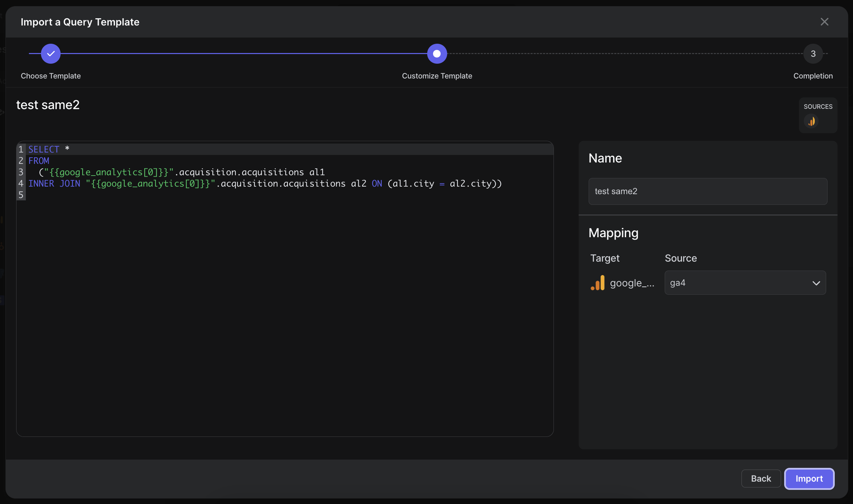Click the Google Analytics icon in Mapping target
Screen dimensions: 853x504
(598, 283)
